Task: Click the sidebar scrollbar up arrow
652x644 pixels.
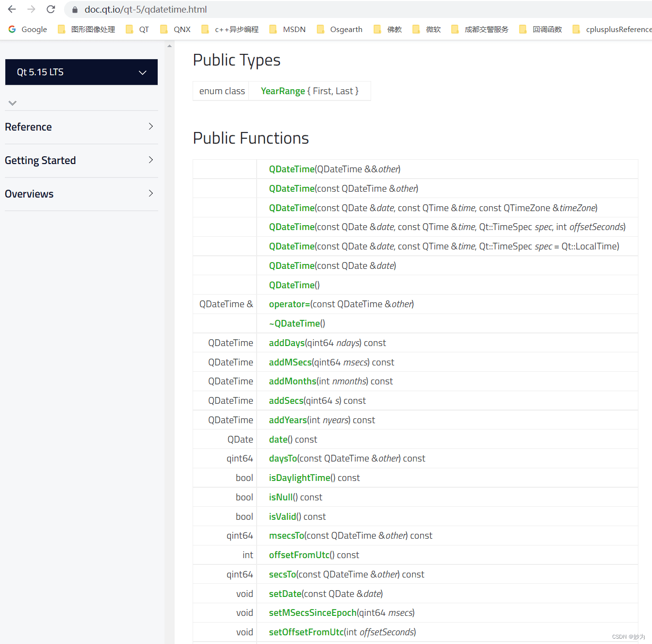Action: [169, 46]
